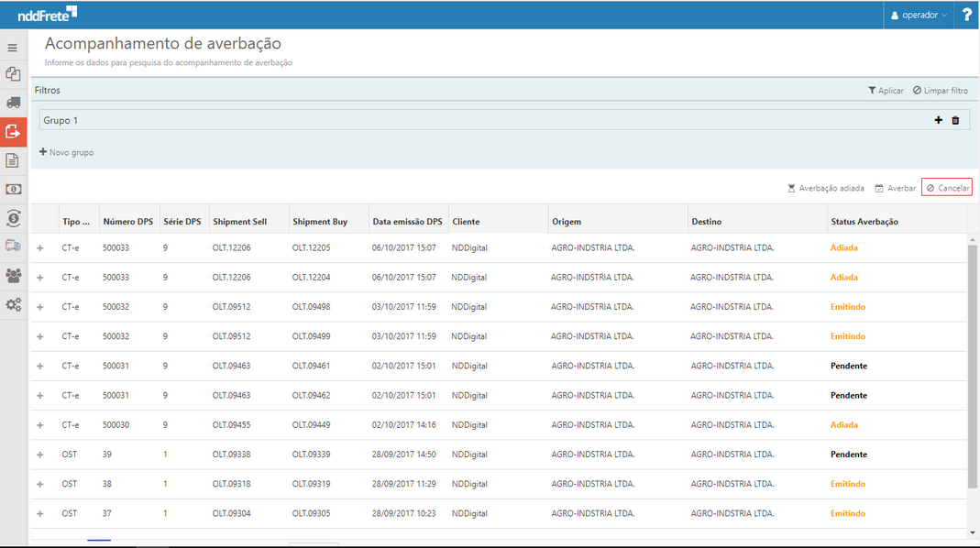
Task: Open the users group icon in the sidebar
Action: 13,275
